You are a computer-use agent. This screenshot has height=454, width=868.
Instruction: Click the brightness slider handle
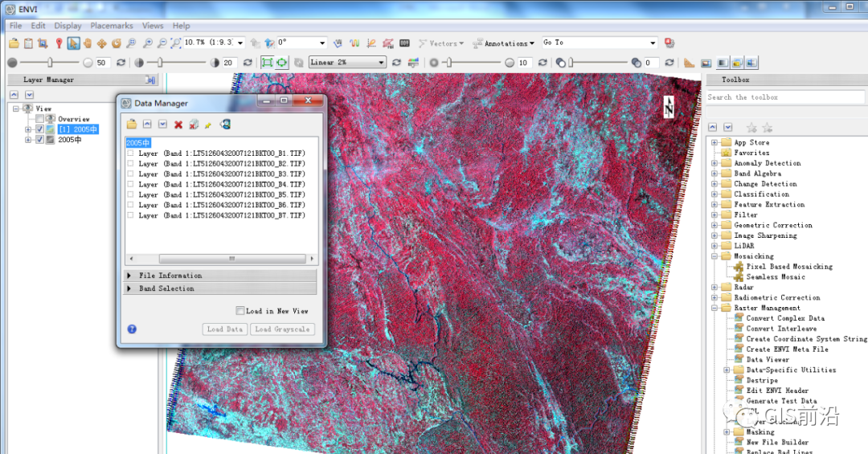click(x=50, y=63)
